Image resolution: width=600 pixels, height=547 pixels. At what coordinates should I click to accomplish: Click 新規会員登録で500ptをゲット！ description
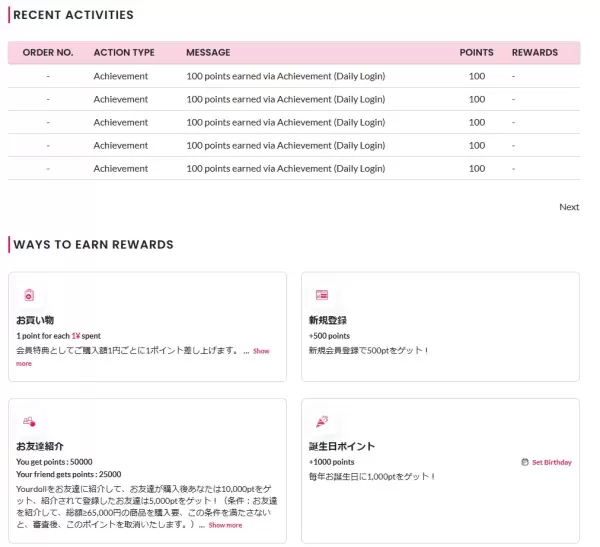click(368, 350)
